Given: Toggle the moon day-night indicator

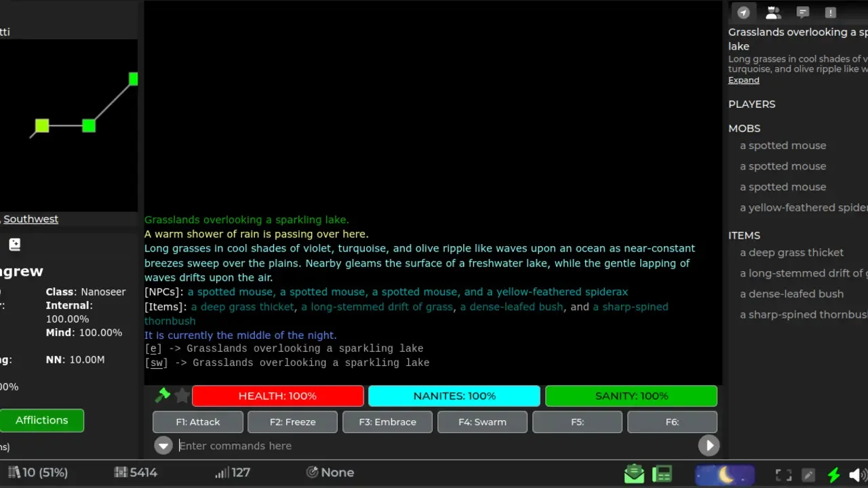Looking at the screenshot, I should pos(724,474).
